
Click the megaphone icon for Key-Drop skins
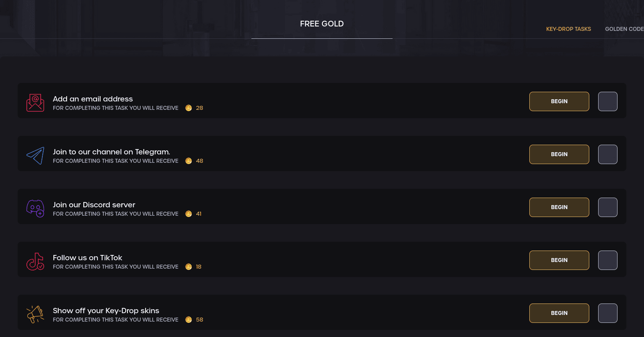coord(35,315)
